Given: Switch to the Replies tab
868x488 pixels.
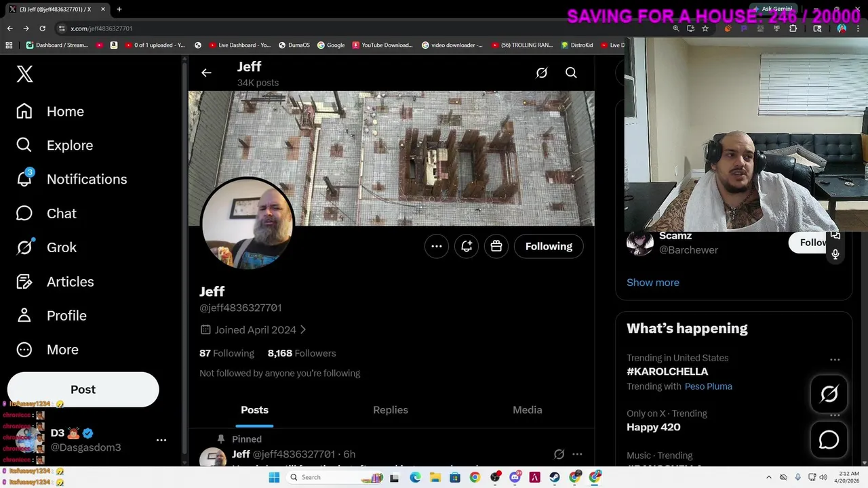Looking at the screenshot, I should click(391, 410).
